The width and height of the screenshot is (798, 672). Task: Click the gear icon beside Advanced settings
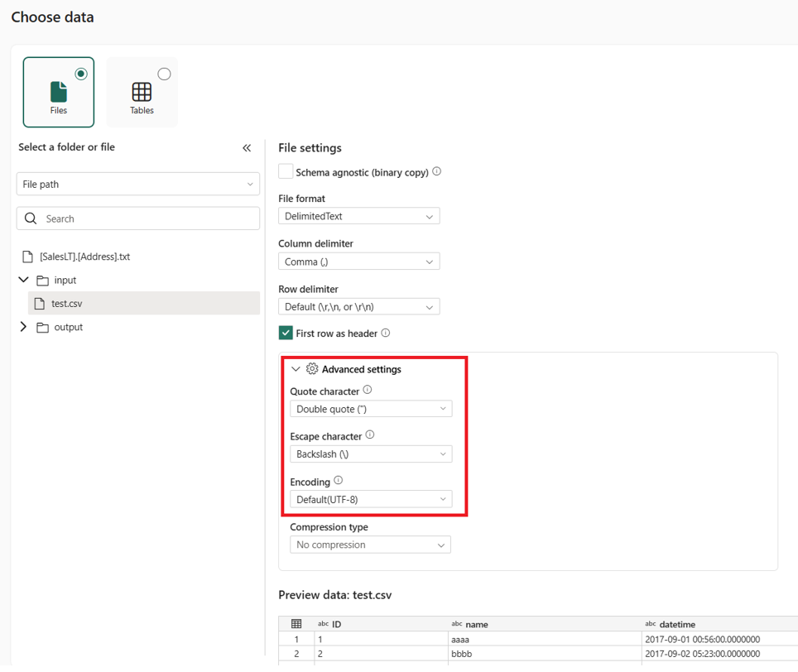(x=312, y=369)
